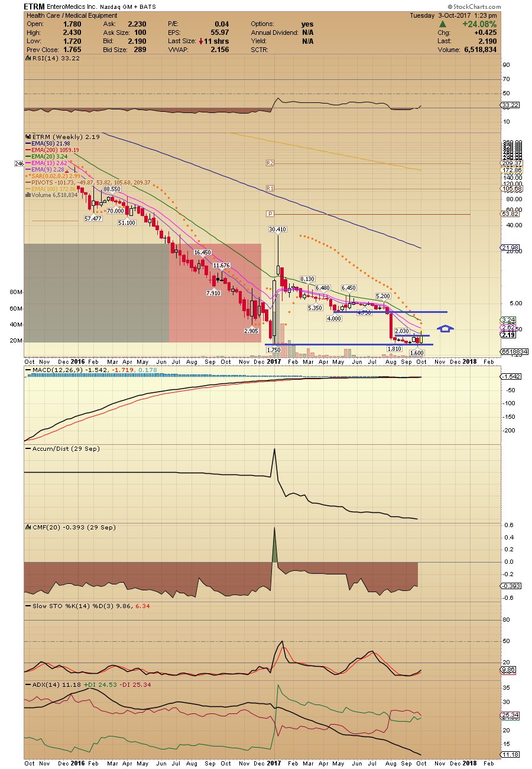The height and width of the screenshot is (769, 532).
Task: Click the ETRM ticker symbol in header
Action: coord(35,7)
